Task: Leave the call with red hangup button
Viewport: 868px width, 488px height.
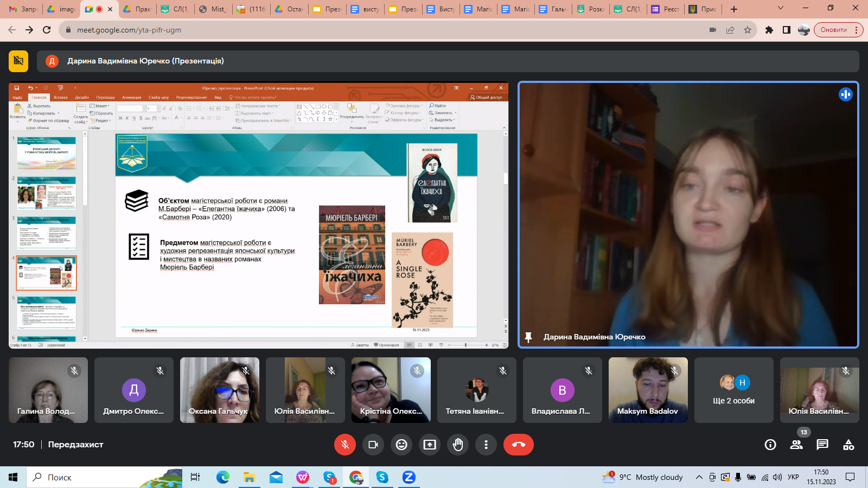Action: pyautogui.click(x=518, y=445)
